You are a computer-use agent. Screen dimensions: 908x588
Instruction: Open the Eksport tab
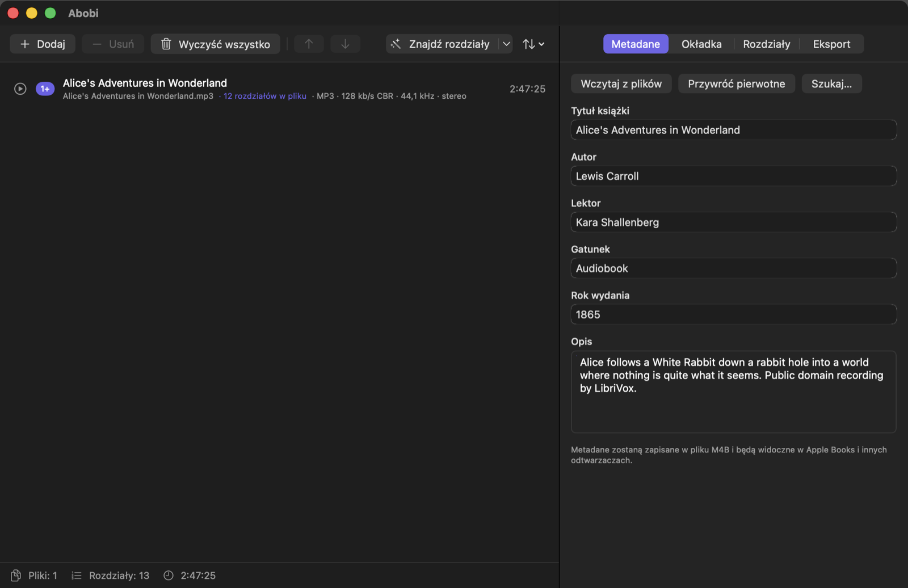click(831, 44)
